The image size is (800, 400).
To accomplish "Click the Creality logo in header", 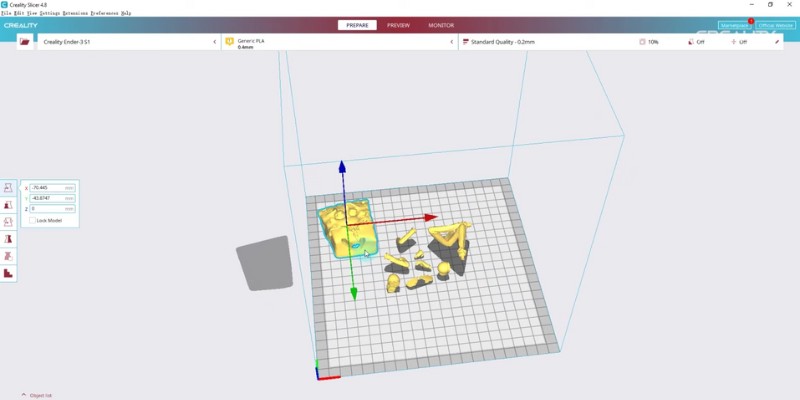I will [x=21, y=26].
